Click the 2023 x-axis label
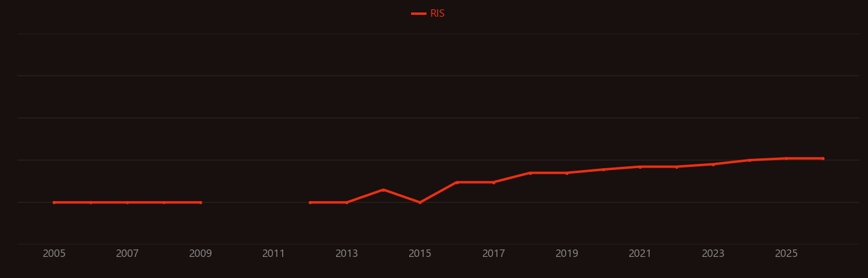The height and width of the screenshot is (278, 868). coord(713,254)
